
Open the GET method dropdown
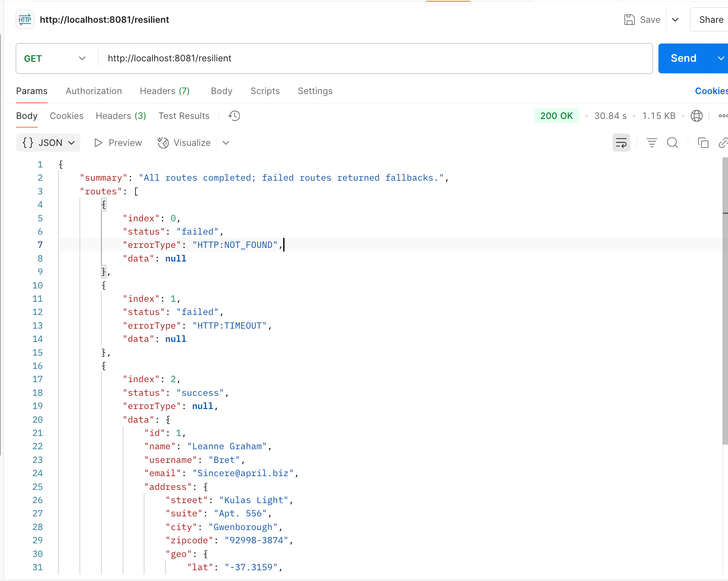[55, 58]
